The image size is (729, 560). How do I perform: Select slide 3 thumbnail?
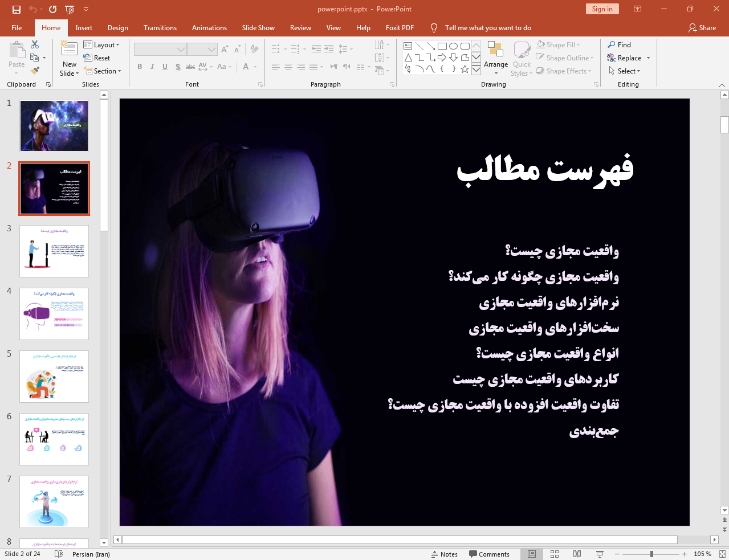pos(54,251)
